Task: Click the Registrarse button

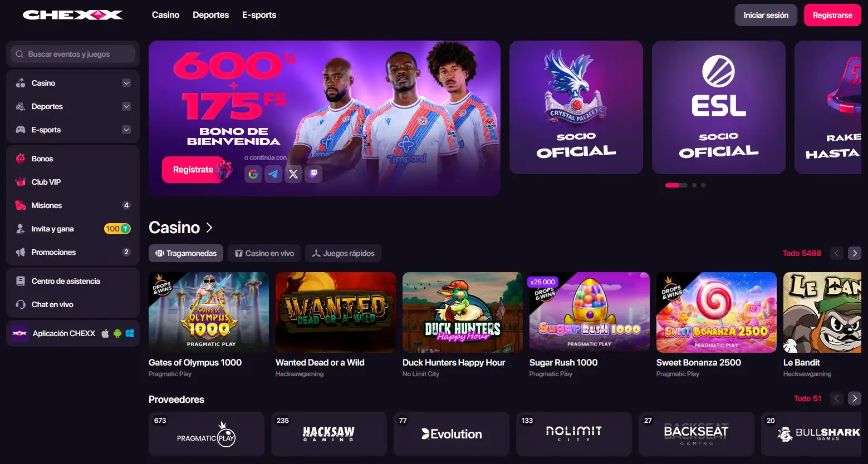Action: coord(832,15)
